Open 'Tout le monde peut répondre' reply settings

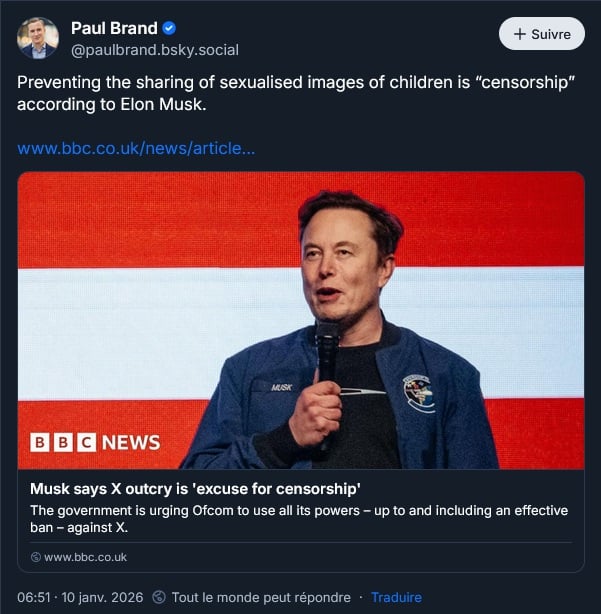click(260, 597)
